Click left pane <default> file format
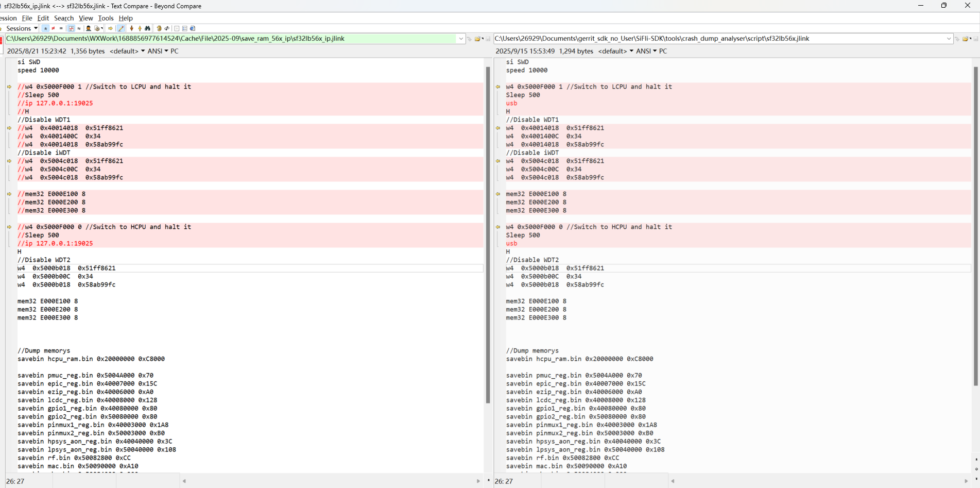The height and width of the screenshot is (488, 980). 127,51
